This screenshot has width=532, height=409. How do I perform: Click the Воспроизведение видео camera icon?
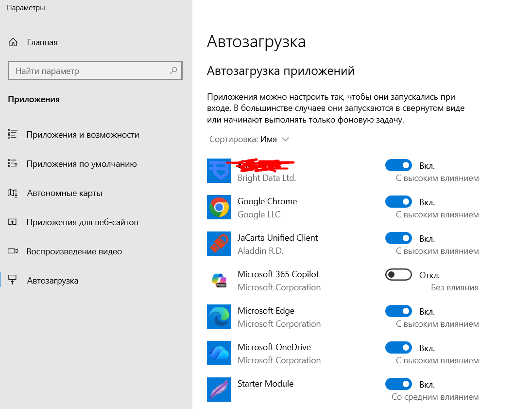pos(13,251)
